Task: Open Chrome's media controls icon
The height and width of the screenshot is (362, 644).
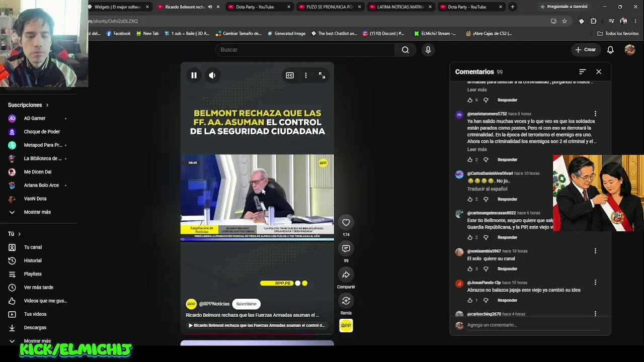Action: point(611,21)
